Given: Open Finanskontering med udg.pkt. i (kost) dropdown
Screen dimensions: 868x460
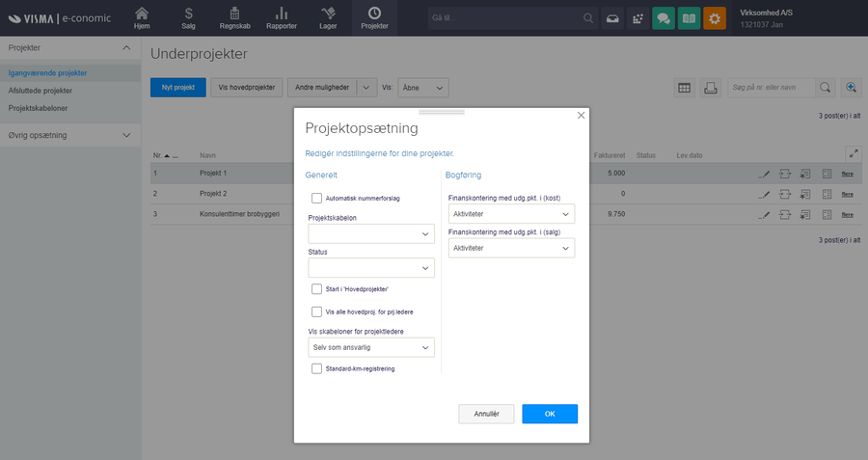Looking at the screenshot, I should coord(511,214).
